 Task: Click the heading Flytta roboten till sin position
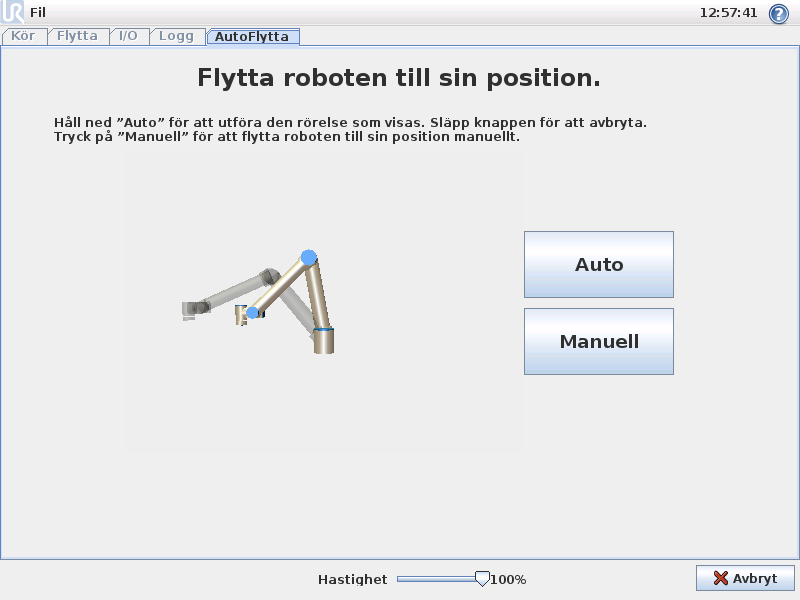click(x=399, y=78)
